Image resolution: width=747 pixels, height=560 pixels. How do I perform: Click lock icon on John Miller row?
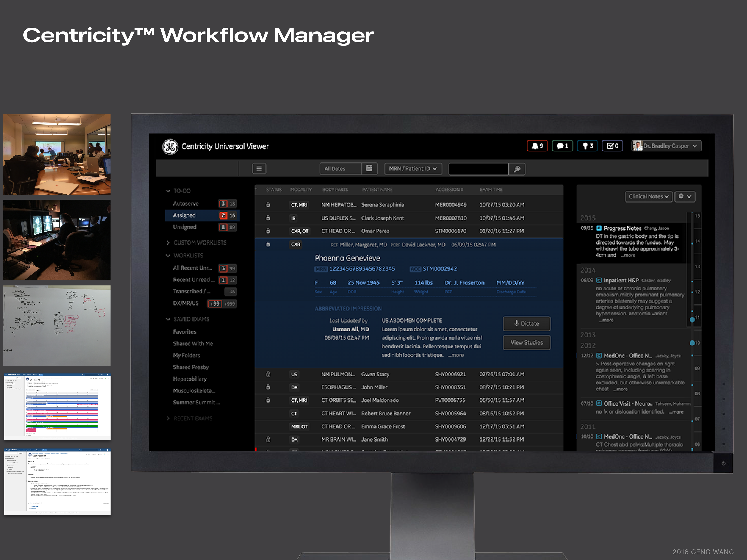268,387
